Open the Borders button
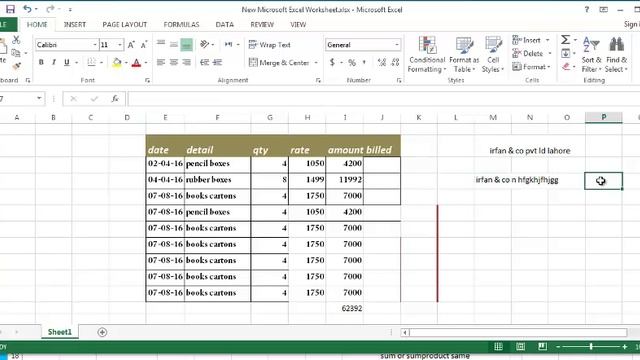 (x=91, y=62)
